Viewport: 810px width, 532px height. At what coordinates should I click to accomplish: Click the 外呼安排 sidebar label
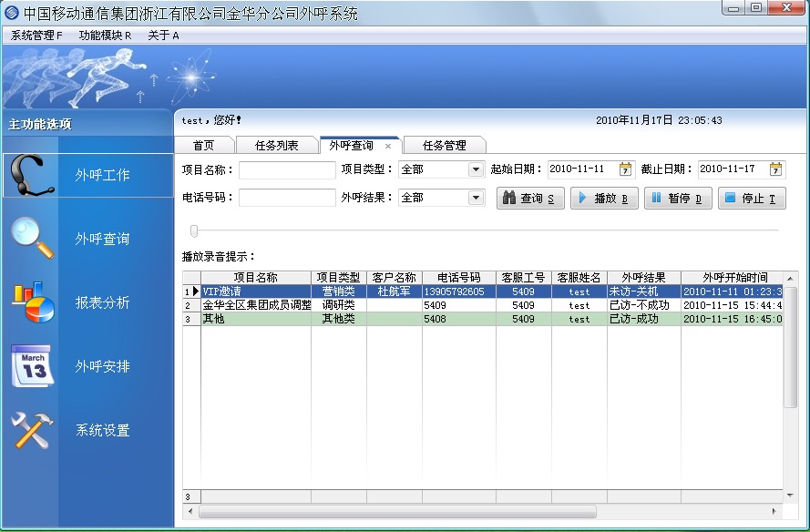click(x=102, y=367)
